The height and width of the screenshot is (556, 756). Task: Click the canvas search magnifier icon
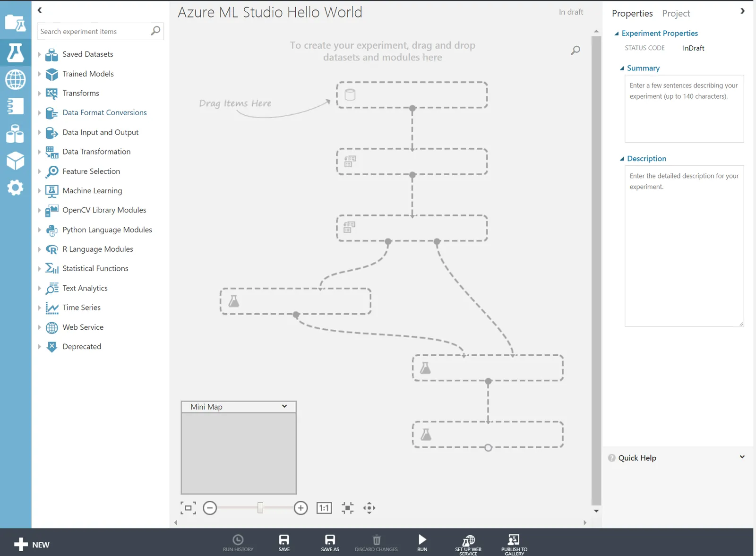[576, 50]
